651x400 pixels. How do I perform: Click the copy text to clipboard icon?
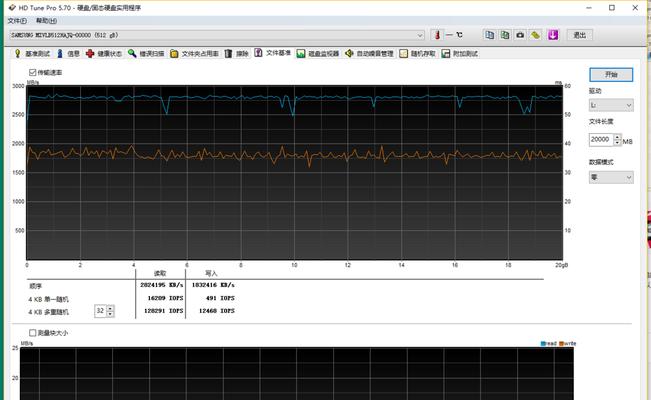pyautogui.click(x=490, y=35)
